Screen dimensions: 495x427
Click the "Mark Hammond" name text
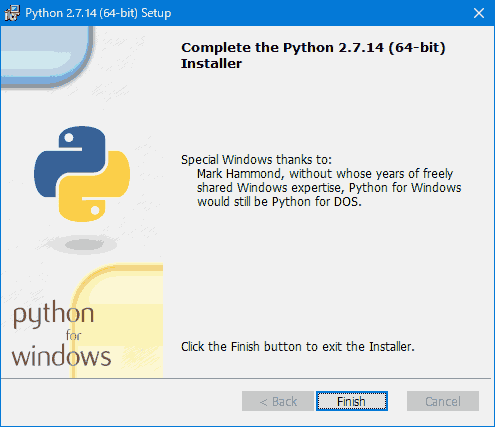[239, 174]
